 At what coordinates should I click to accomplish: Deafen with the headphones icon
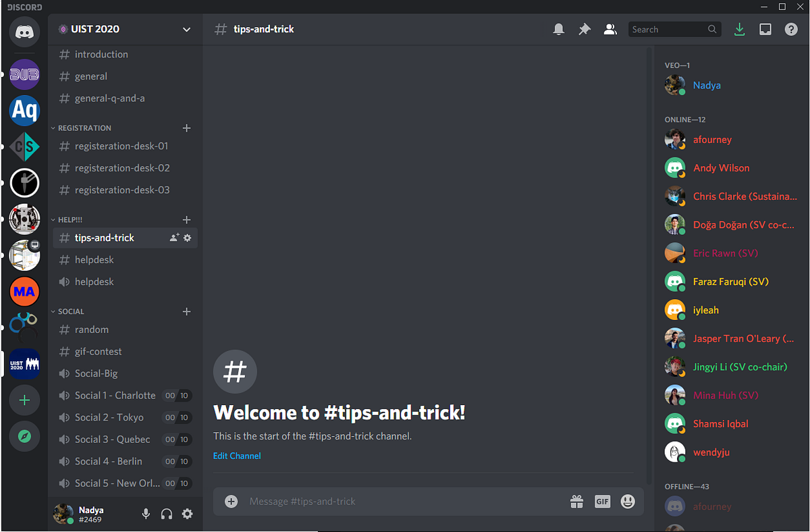pos(167,514)
